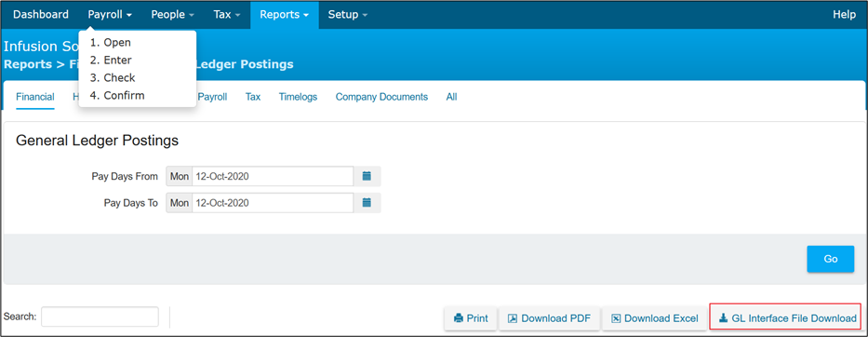Switch to Company Documents tab
The height and width of the screenshot is (337, 868).
coord(381,97)
